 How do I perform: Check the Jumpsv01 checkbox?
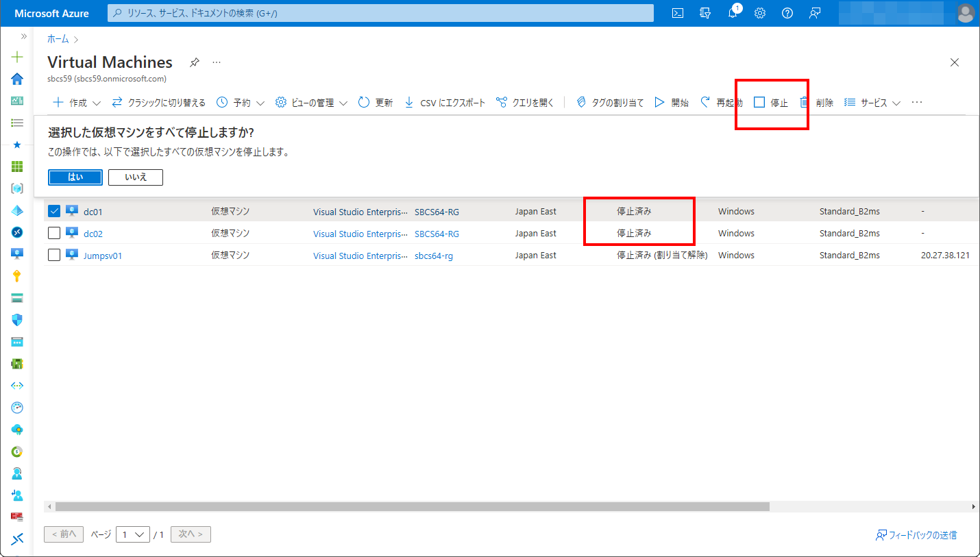54,255
